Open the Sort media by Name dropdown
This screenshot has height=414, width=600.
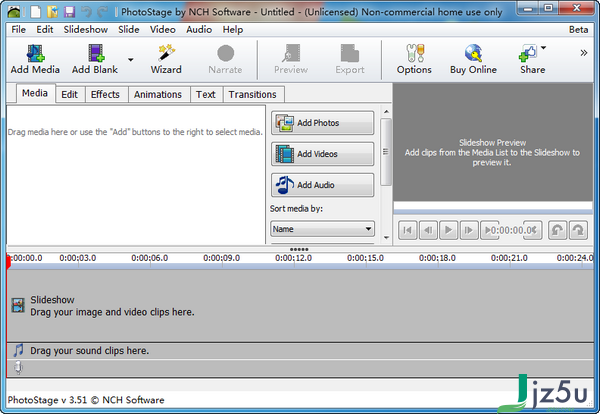coord(322,229)
